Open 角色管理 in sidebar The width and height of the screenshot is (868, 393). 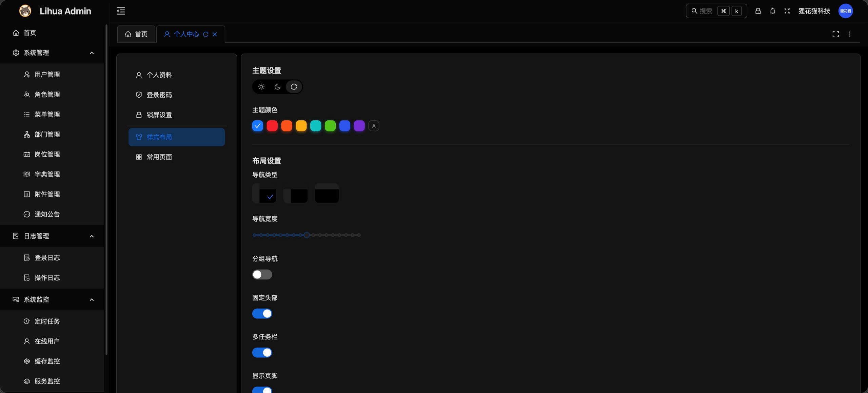(x=52, y=94)
